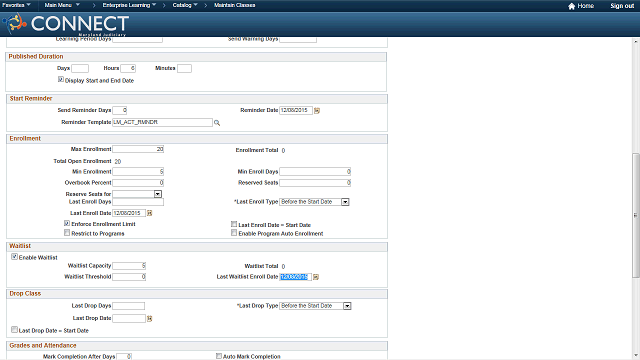
Task: Check Last Drop Date = Start Date
Action: (14, 329)
